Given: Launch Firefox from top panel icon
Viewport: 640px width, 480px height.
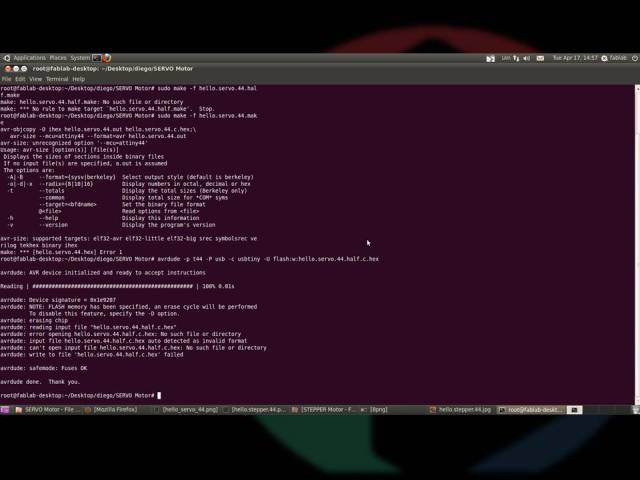Looking at the screenshot, I should (107, 58).
